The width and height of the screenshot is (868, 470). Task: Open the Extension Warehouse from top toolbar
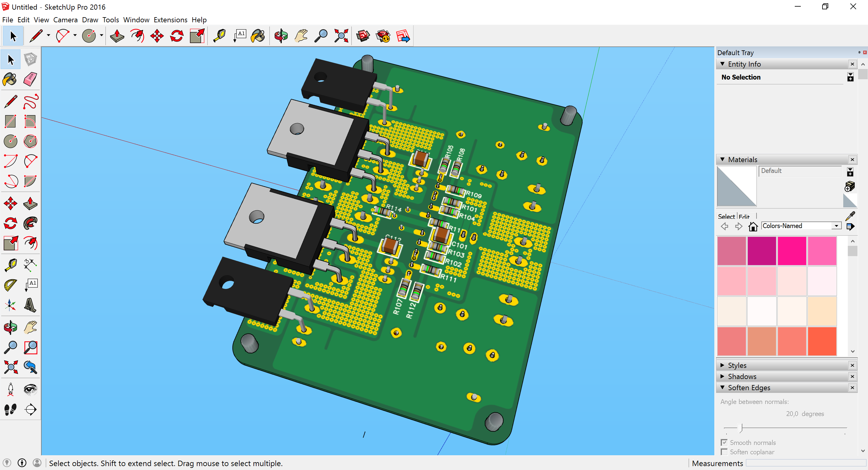[x=383, y=36]
